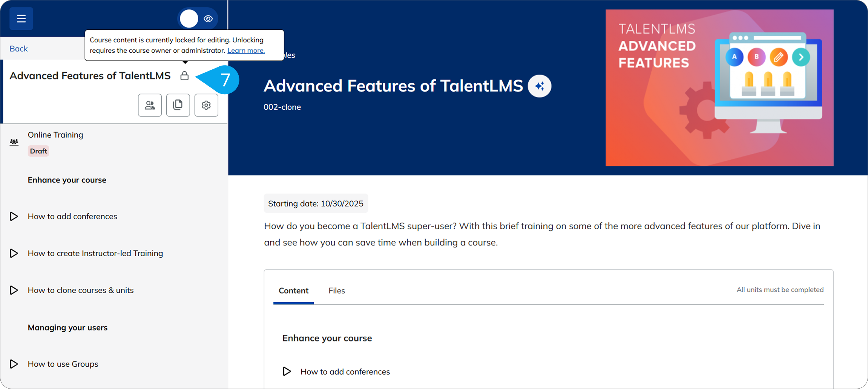Open How to clone courses & units

[80, 290]
